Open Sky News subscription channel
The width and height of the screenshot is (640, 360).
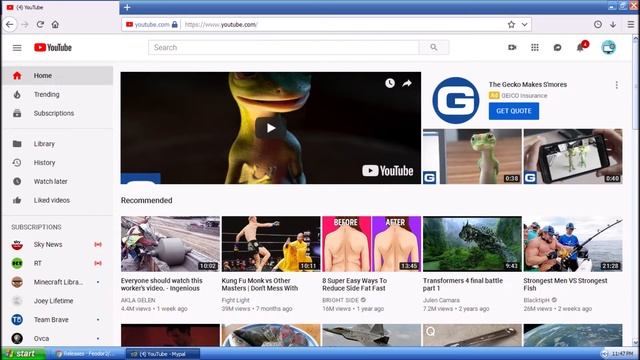[58, 244]
